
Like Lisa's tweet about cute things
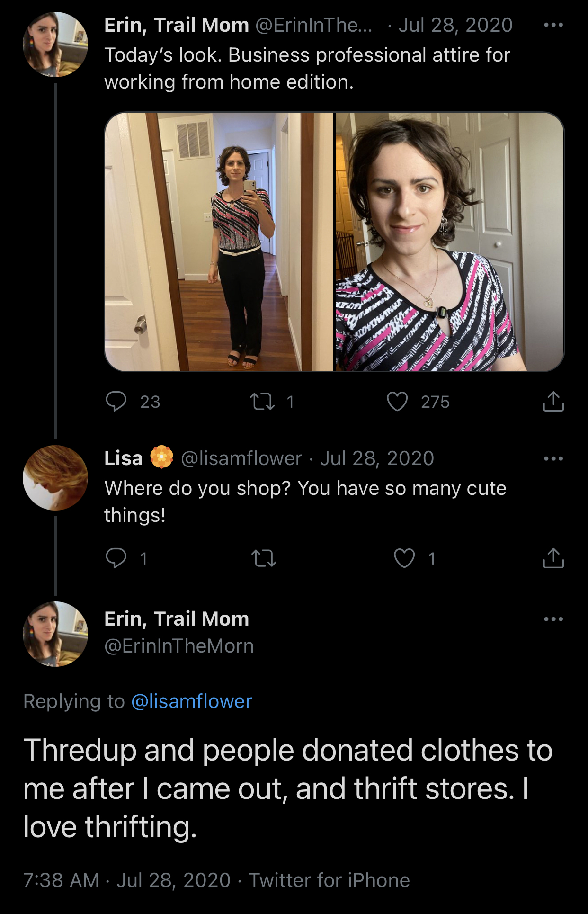pos(404,558)
